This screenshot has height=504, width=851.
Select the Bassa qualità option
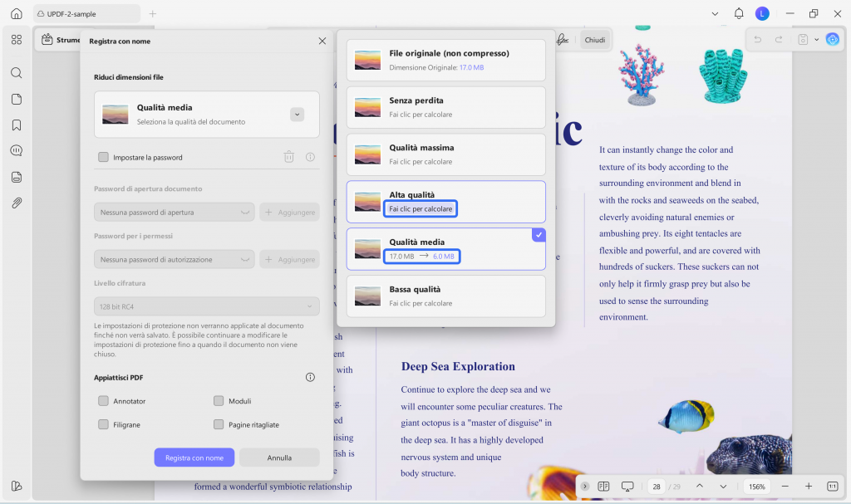[x=445, y=296]
